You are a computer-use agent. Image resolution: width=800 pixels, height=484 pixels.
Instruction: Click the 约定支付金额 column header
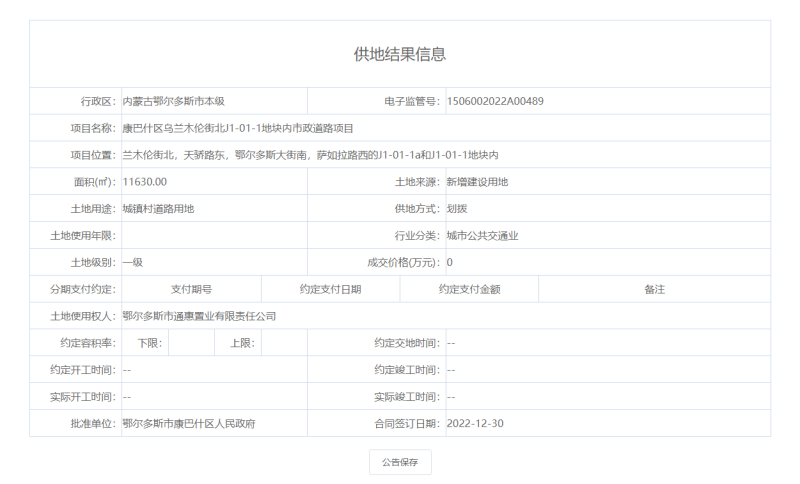[x=469, y=289]
